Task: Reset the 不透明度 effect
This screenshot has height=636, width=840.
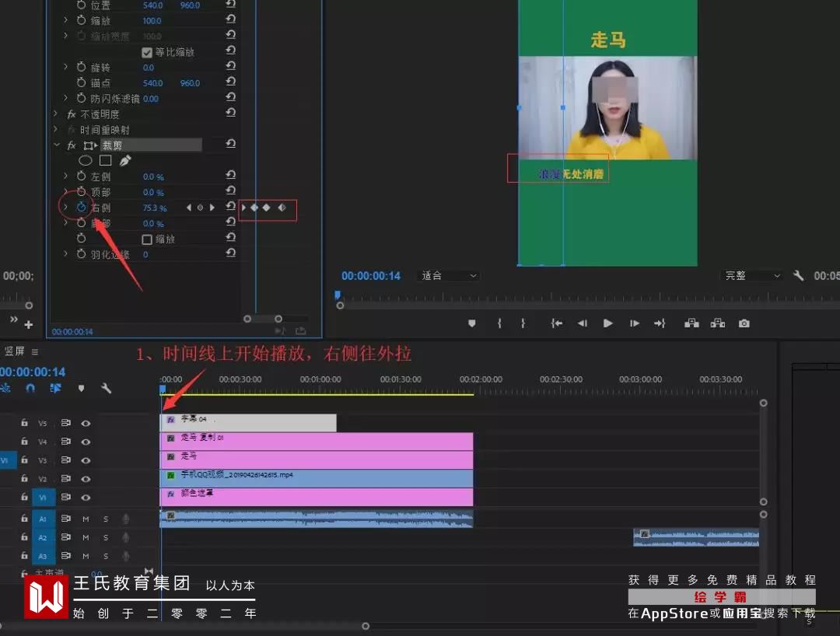Action: coord(231,112)
